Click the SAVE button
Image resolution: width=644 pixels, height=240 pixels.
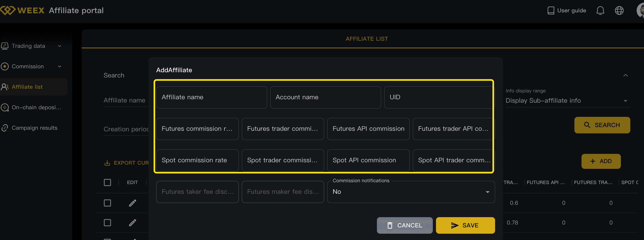[465, 225]
